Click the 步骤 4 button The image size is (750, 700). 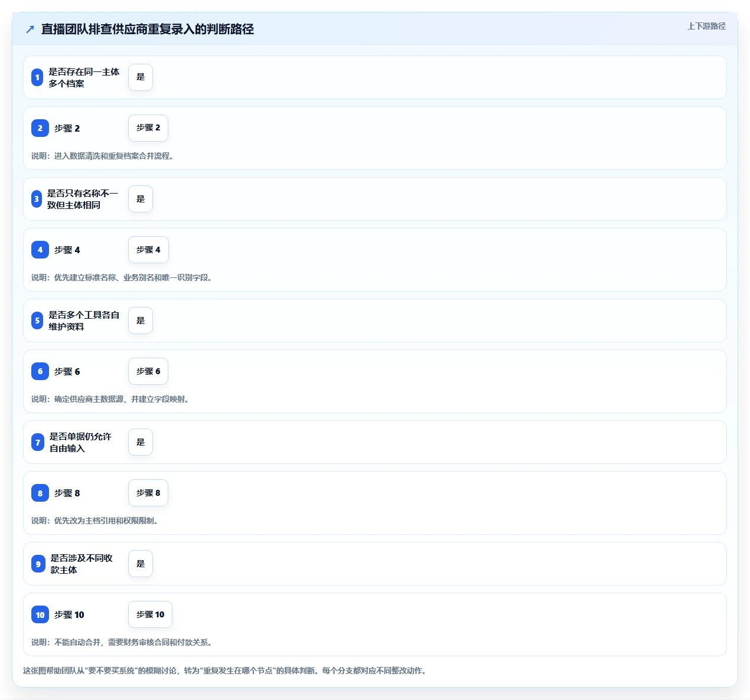click(148, 250)
